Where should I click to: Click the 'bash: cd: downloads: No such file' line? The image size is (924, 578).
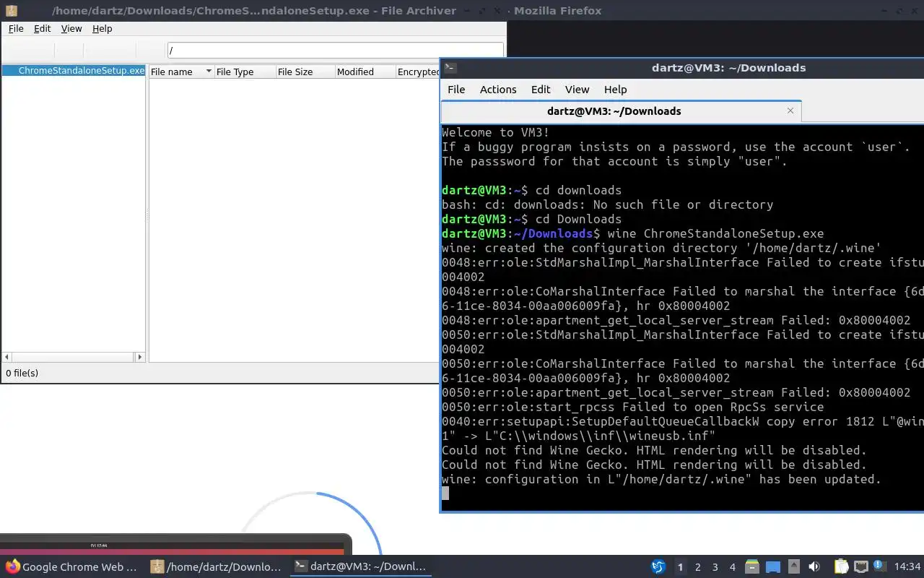pos(607,204)
